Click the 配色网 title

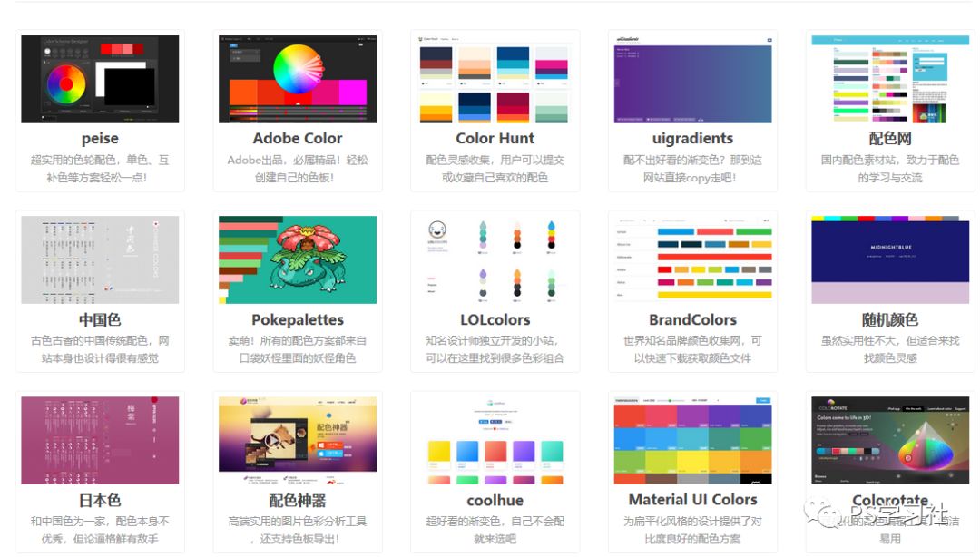pos(890,138)
